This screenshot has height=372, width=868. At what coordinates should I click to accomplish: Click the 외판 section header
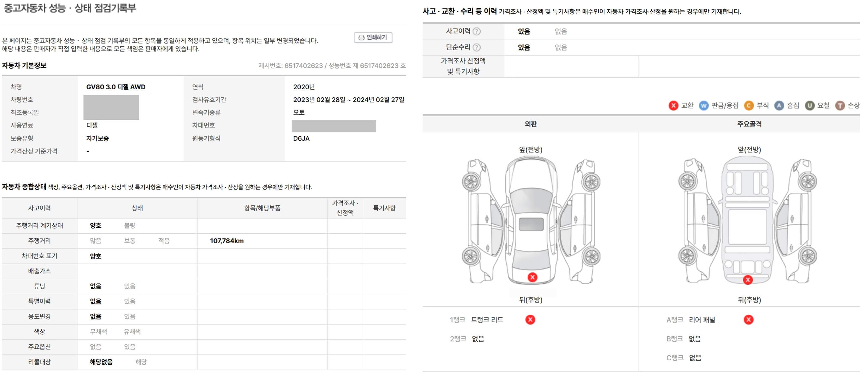pos(530,124)
